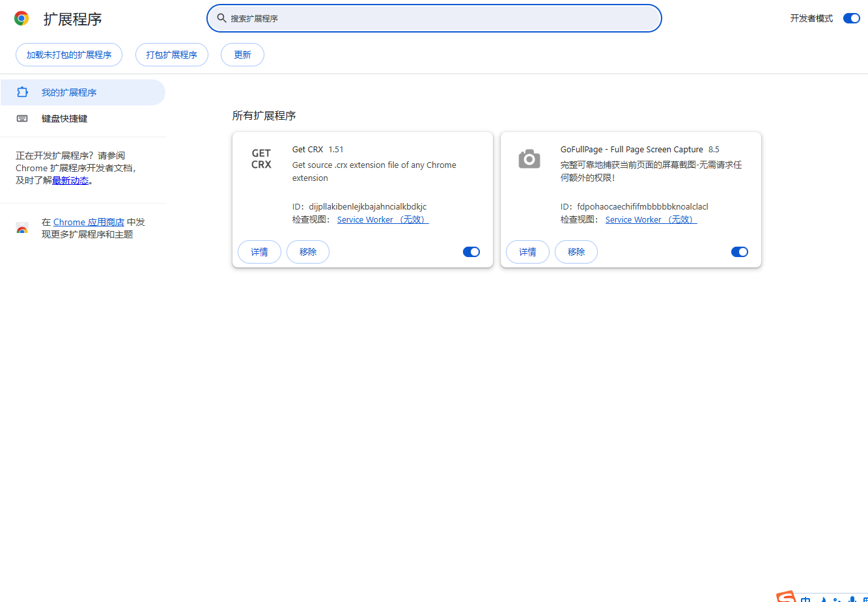Click the magnifier icon in search bar
This screenshot has height=602, width=868.
click(221, 18)
